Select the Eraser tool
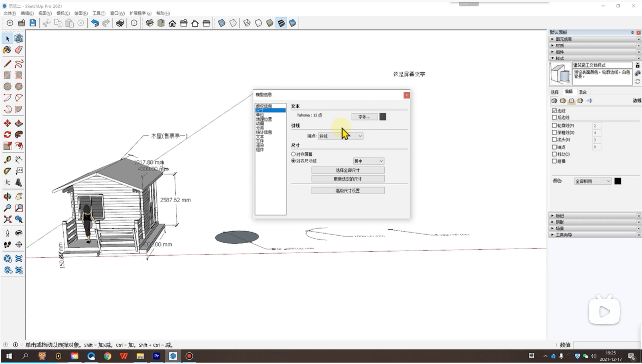This screenshot has height=364, width=642. click(x=19, y=50)
